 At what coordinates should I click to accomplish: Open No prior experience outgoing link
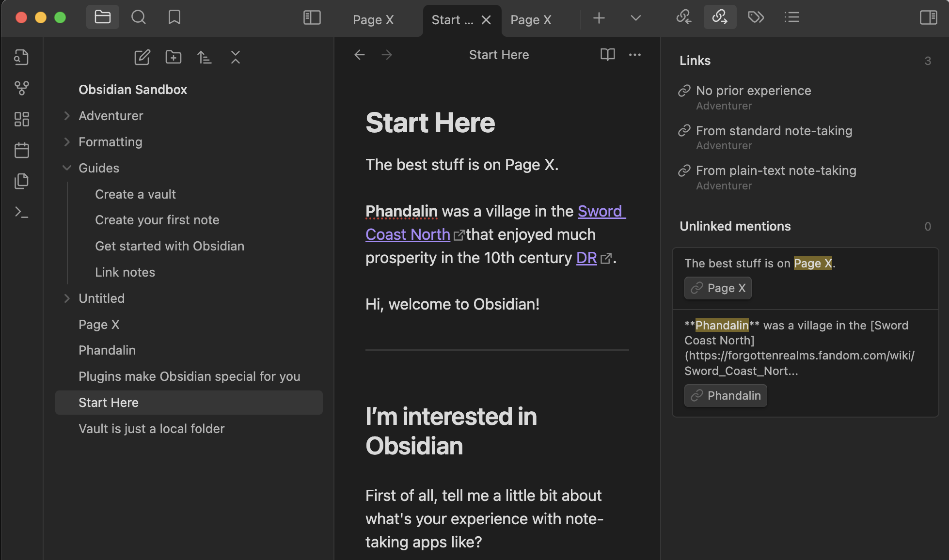753,91
